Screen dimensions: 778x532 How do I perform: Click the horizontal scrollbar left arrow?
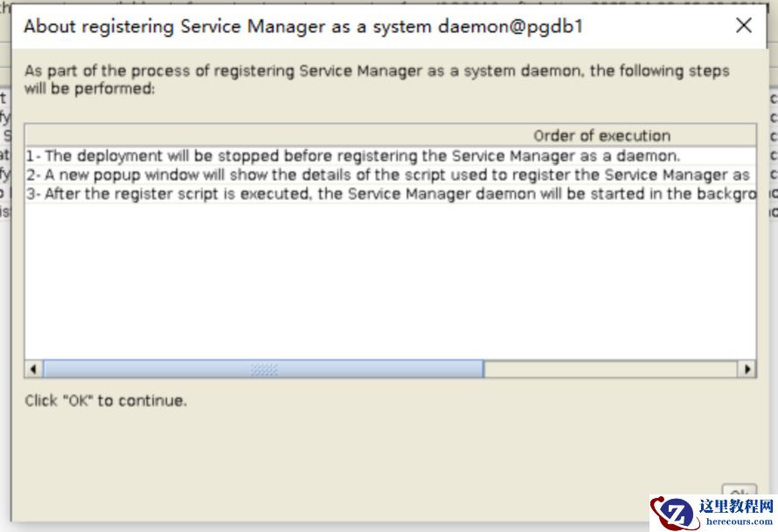point(34,369)
